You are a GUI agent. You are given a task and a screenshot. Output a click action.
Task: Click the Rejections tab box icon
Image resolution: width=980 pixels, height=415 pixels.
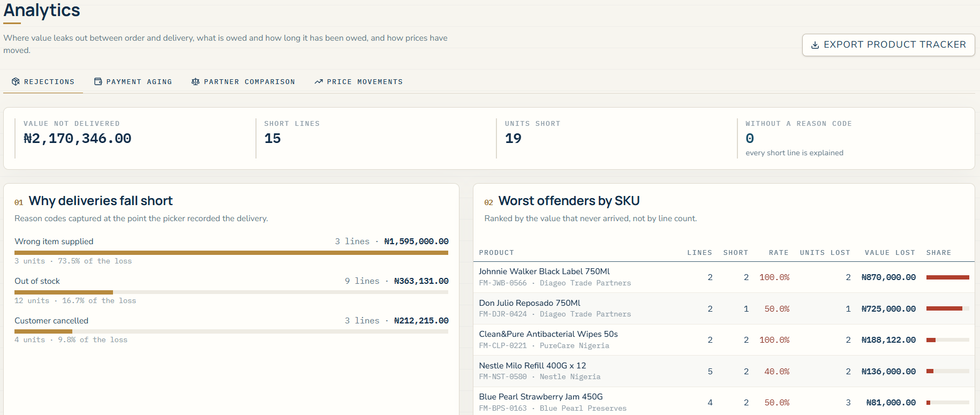pyautogui.click(x=16, y=81)
